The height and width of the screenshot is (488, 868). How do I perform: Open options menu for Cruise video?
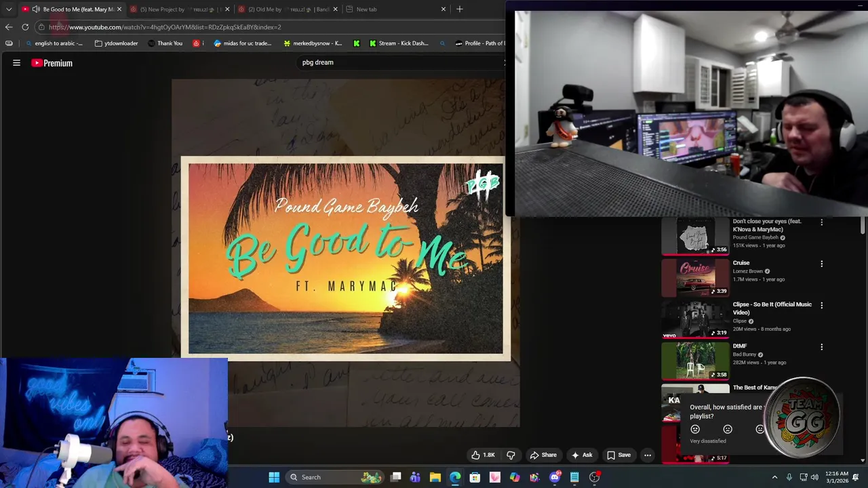pyautogui.click(x=822, y=264)
